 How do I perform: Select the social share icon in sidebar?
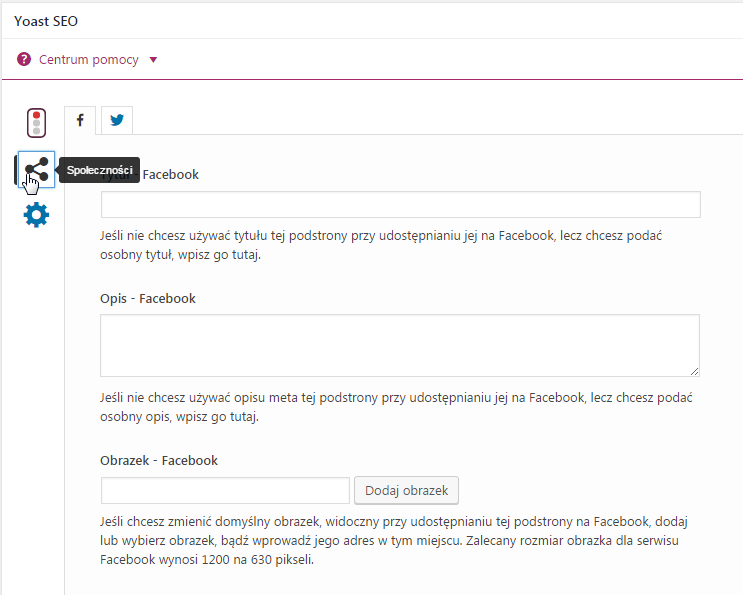click(x=36, y=169)
